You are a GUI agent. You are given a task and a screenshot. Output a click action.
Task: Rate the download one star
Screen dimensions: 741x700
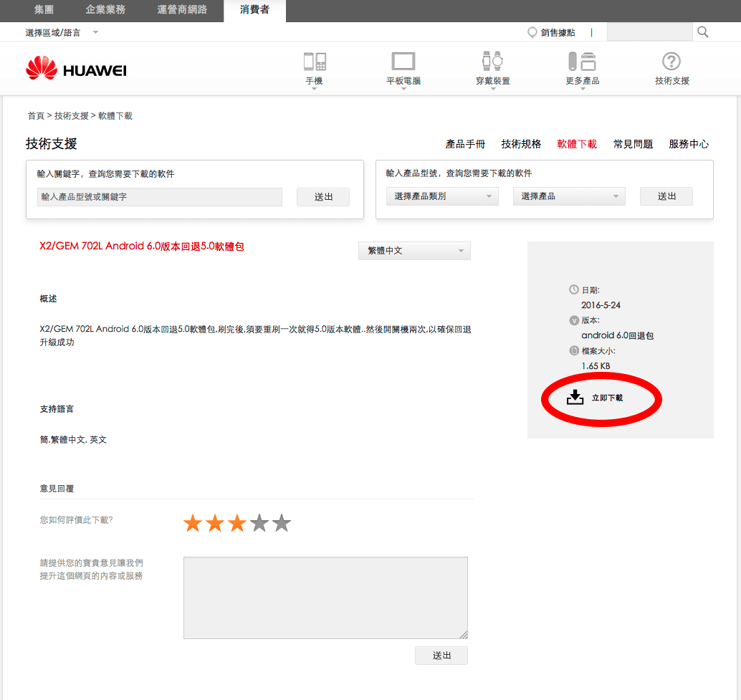click(x=193, y=523)
